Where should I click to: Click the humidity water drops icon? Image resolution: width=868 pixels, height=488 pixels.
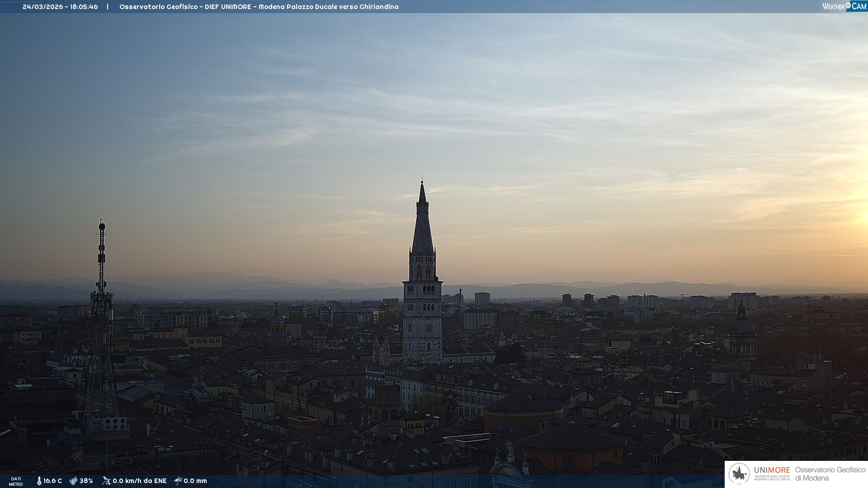pyautogui.click(x=73, y=481)
